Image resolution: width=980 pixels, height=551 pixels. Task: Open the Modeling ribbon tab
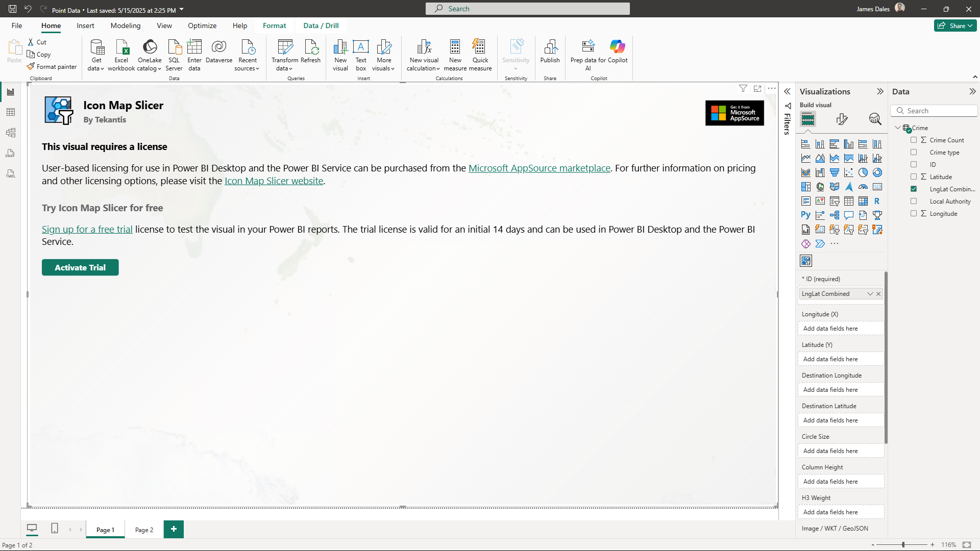(125, 26)
